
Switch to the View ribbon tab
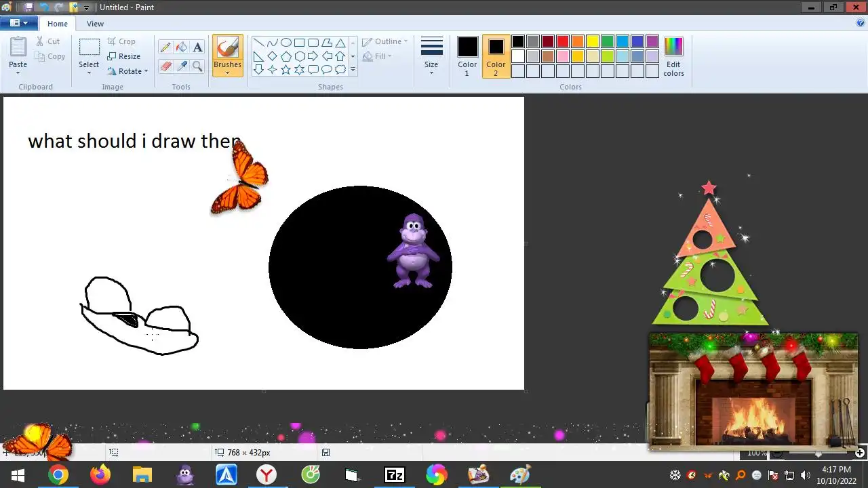tap(95, 24)
